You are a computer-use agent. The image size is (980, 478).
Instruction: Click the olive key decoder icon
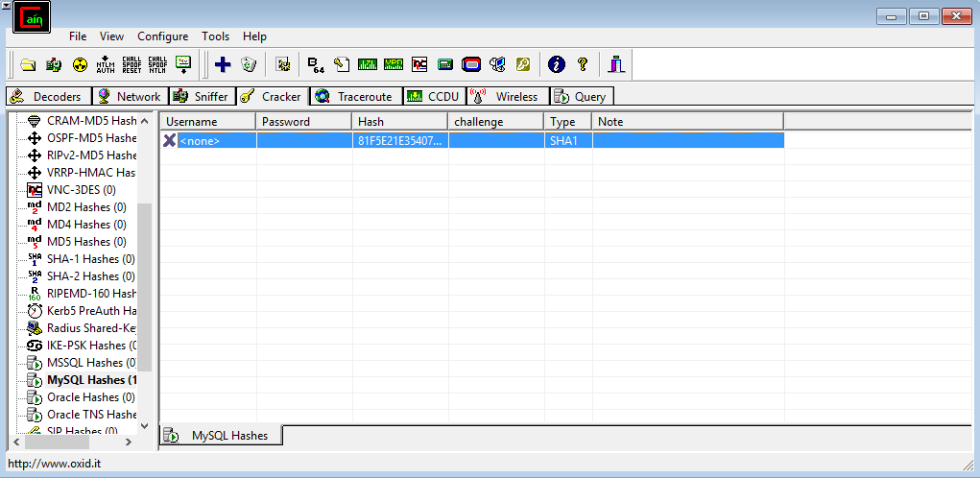[523, 64]
